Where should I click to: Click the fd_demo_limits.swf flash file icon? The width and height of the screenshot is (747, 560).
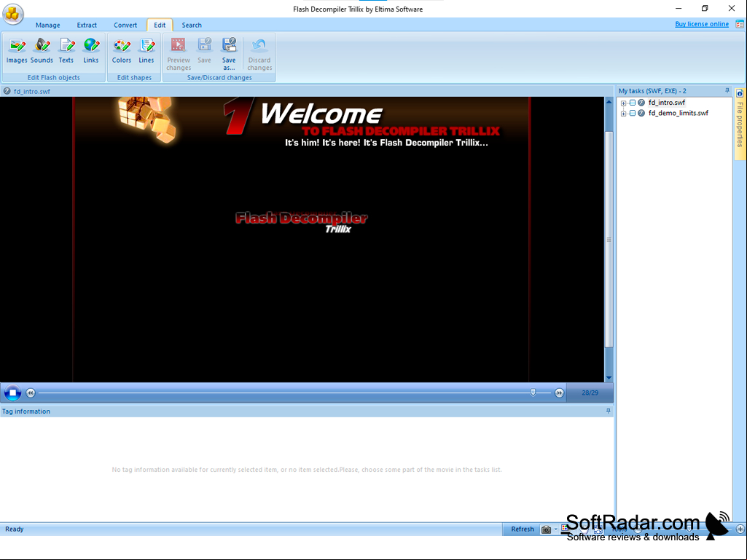tap(641, 113)
